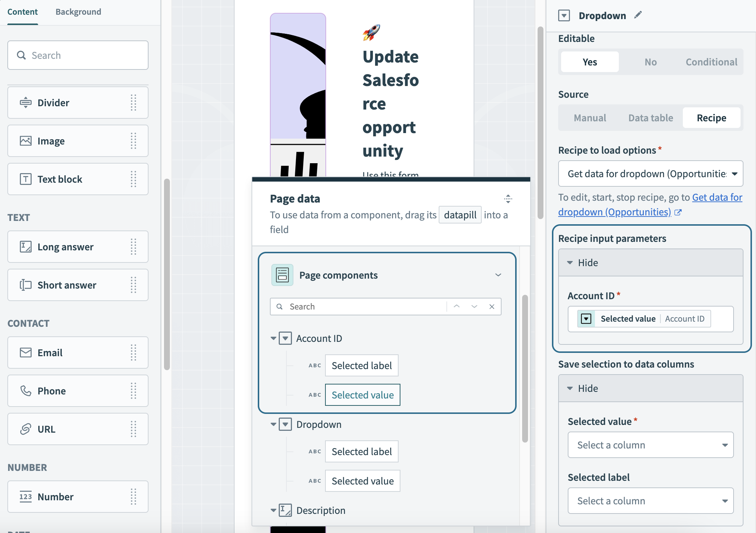Image resolution: width=756 pixels, height=533 pixels.
Task: Choose Data table as the Source
Action: (650, 118)
